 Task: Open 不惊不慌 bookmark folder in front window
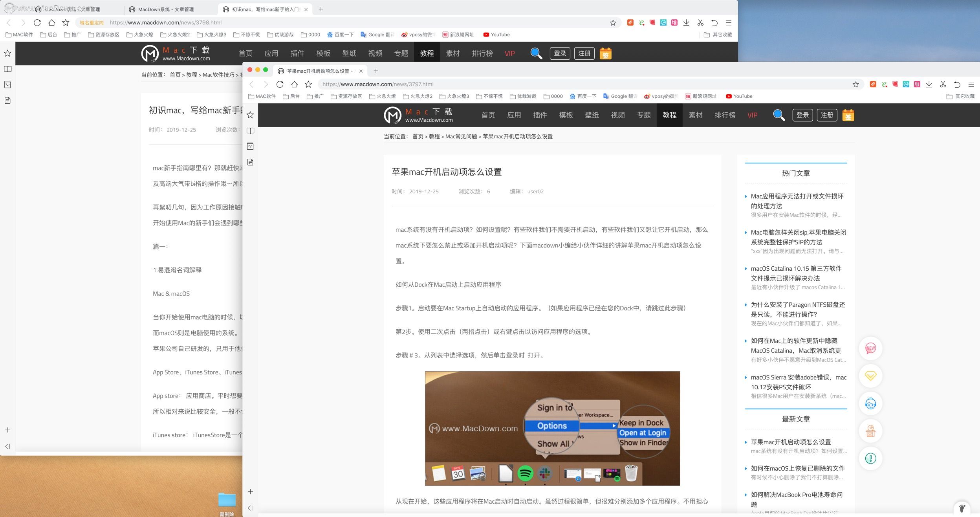point(489,96)
